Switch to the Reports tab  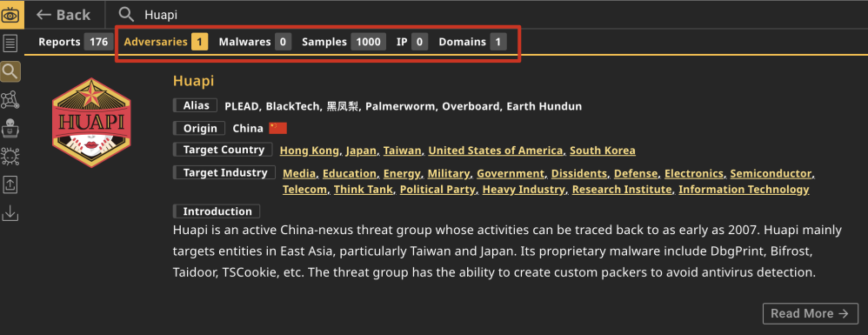point(76,42)
